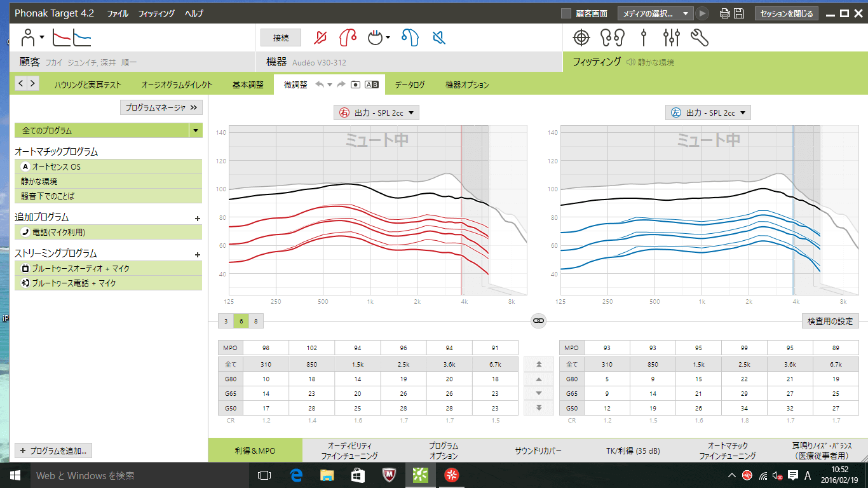Viewport: 868px width, 488px height.
Task: Select the blue left hearing aid icon
Action: pos(410,38)
